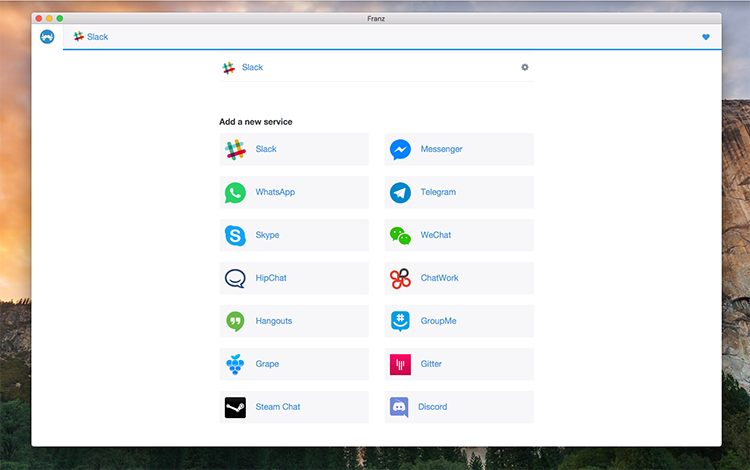Add the Hangouts service

294,321
